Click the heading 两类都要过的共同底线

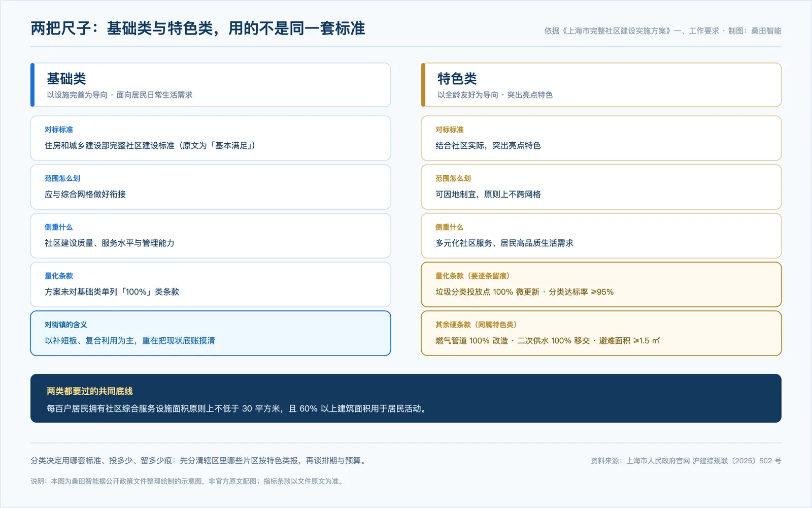point(90,391)
